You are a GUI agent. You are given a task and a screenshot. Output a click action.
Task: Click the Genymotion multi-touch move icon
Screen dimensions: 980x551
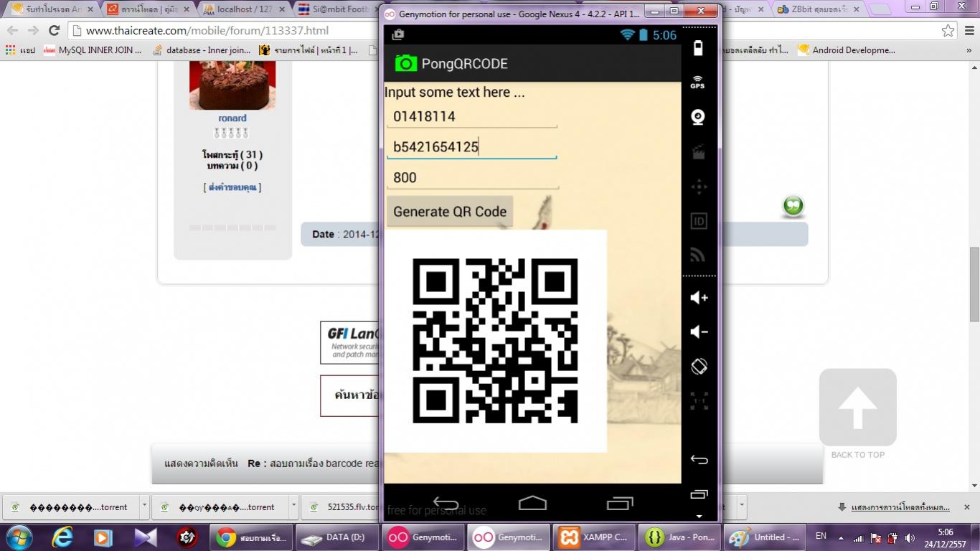pos(698,187)
